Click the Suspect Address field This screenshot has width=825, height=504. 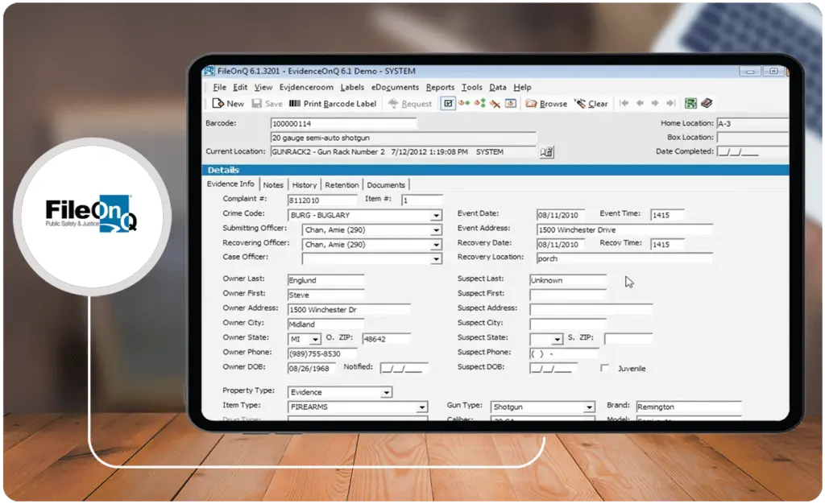coord(591,309)
